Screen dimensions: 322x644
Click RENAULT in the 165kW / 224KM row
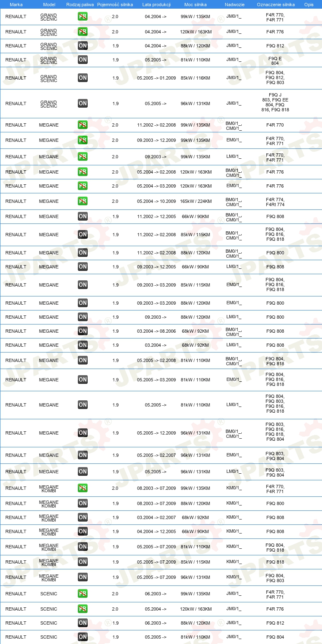16,201
